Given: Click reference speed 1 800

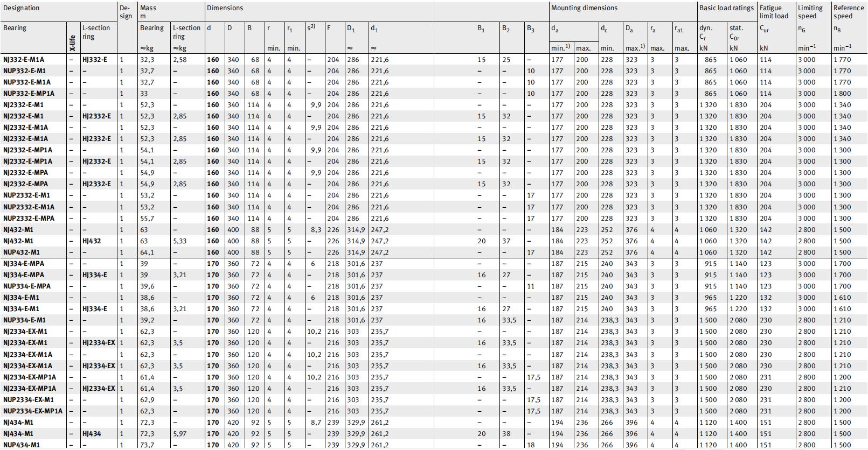Looking at the screenshot, I should (x=842, y=94).
